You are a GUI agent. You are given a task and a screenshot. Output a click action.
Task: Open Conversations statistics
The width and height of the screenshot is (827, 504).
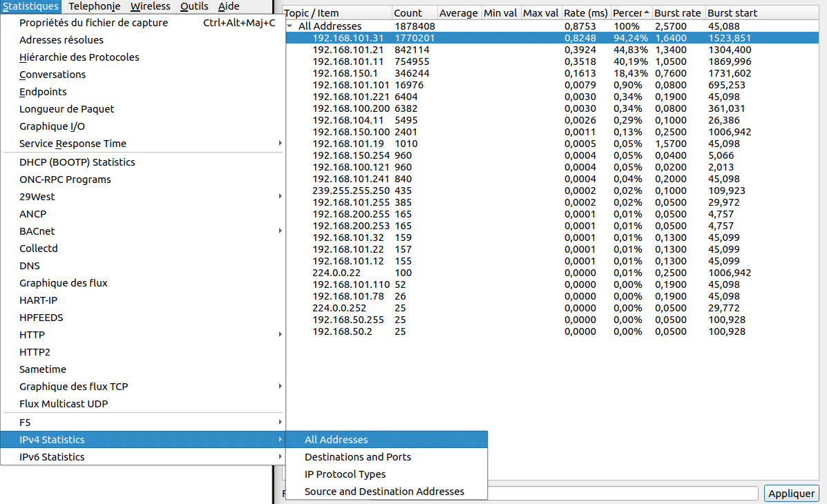(143, 75)
